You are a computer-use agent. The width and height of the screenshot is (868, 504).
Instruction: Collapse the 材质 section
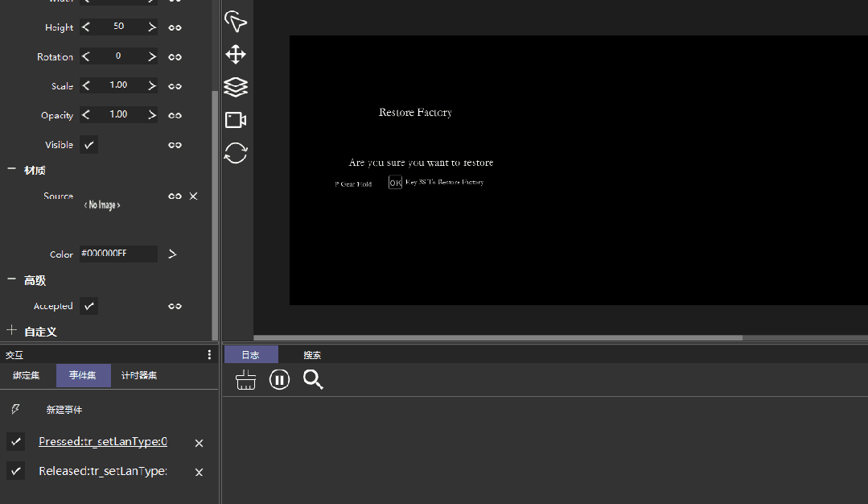pyautogui.click(x=11, y=169)
